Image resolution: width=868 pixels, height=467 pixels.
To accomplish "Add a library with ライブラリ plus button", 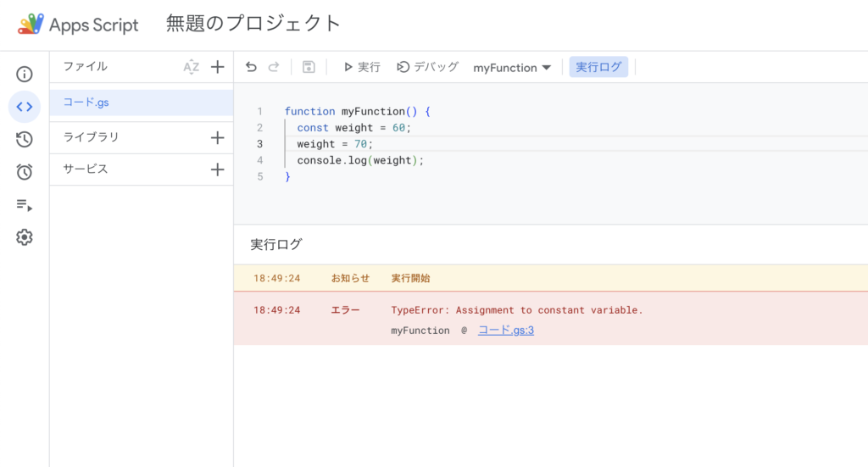I will (217, 137).
